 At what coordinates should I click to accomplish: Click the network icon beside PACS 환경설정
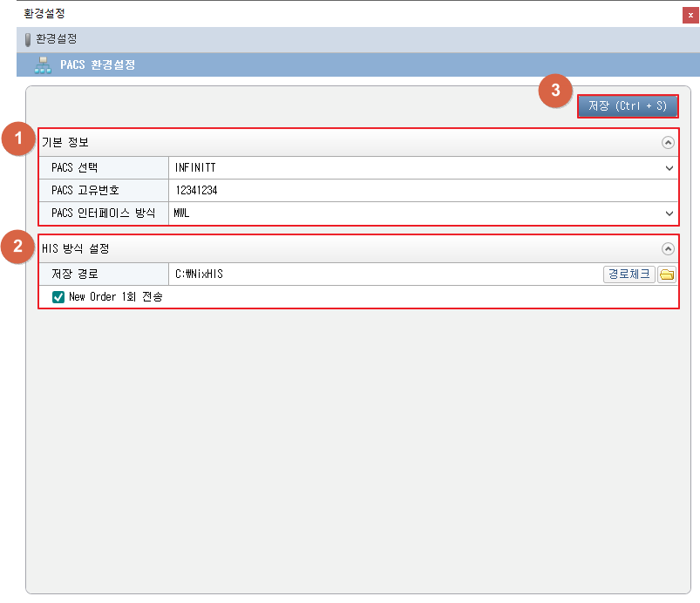click(x=42, y=65)
